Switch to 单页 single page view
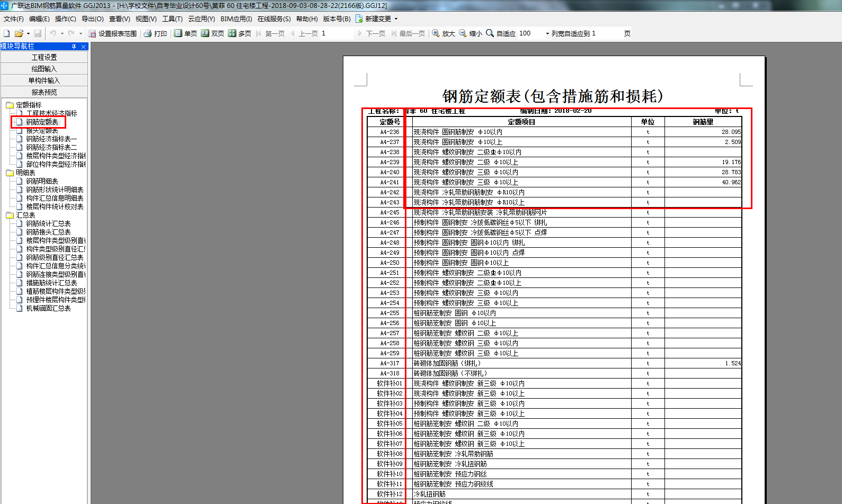Viewport: 842px width, 504px height. tap(185, 33)
